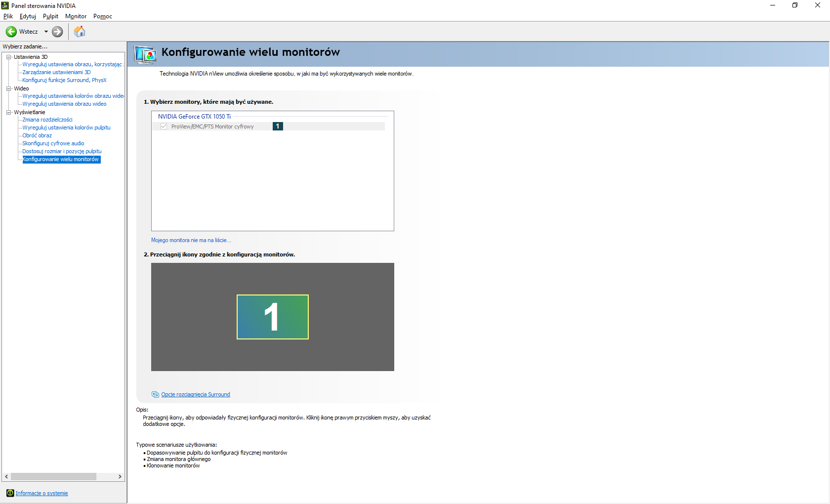Open the Plik menu
The width and height of the screenshot is (830, 504).
[x=8, y=16]
